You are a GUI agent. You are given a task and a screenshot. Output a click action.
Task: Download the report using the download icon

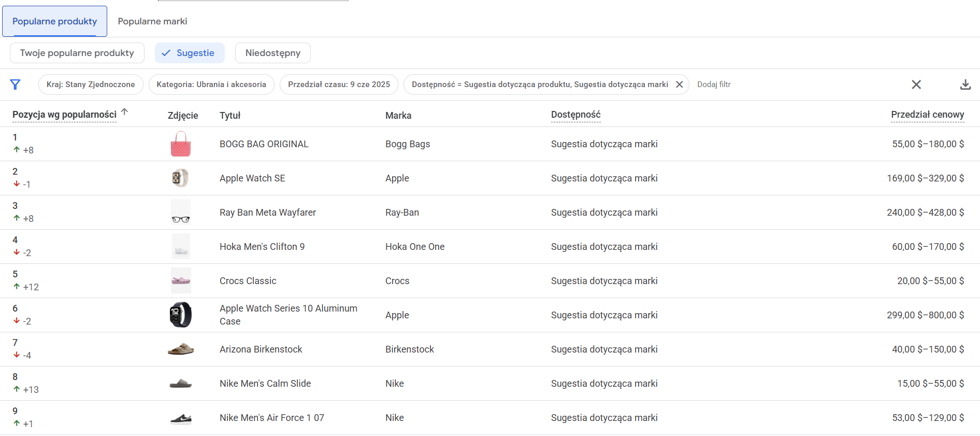[x=965, y=85]
